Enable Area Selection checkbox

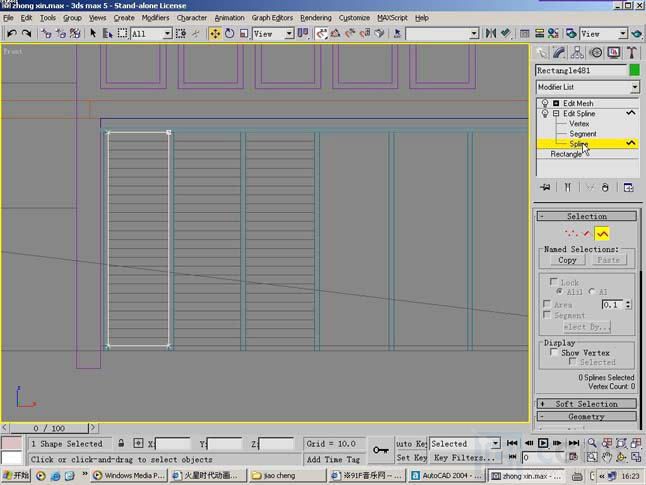pos(547,304)
